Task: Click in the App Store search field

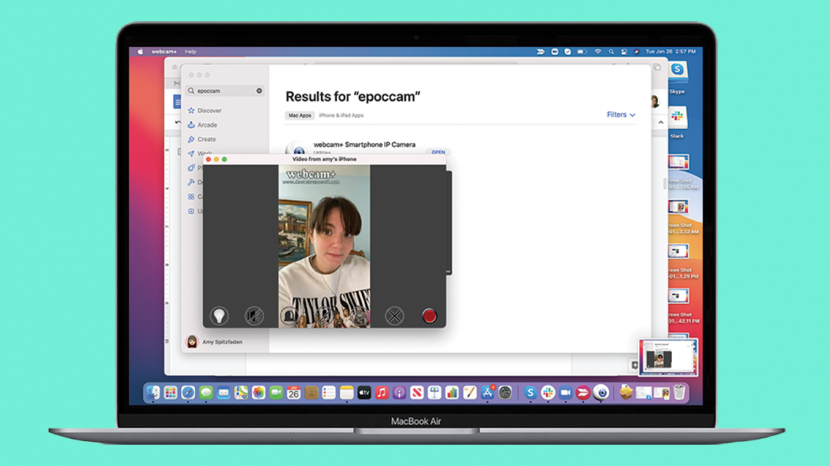Action: click(x=225, y=91)
